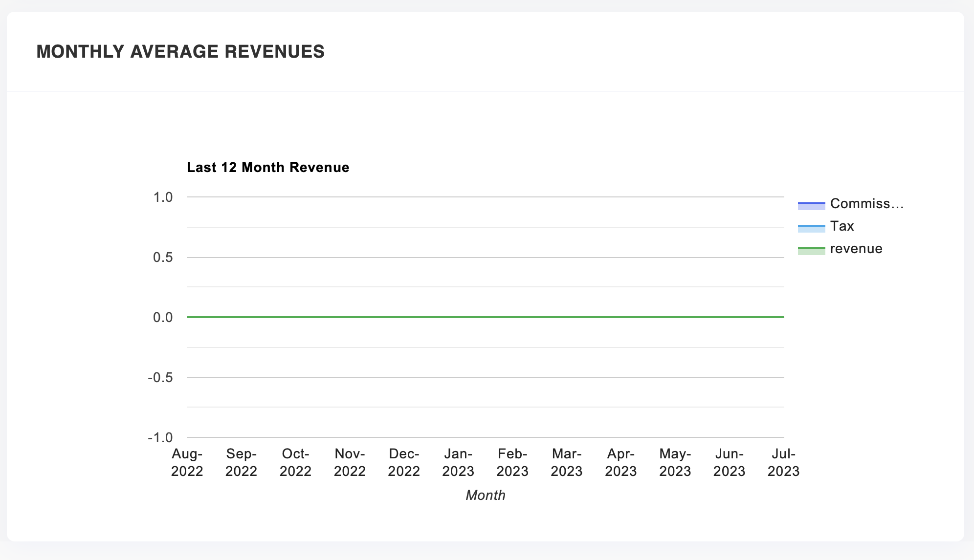Toggle the Commission series legend label
The width and height of the screenshot is (974, 560).
coord(866,204)
